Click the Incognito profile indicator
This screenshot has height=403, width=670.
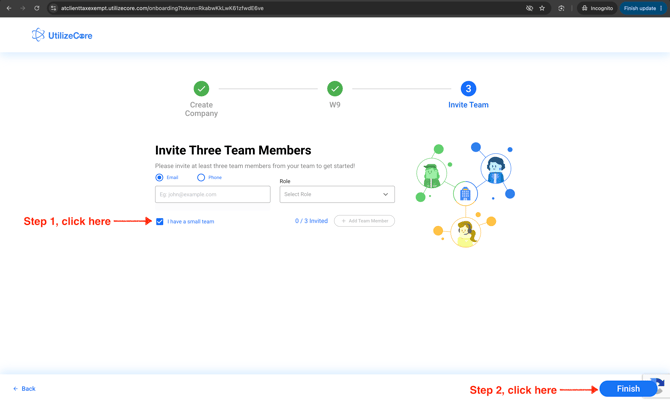point(597,8)
